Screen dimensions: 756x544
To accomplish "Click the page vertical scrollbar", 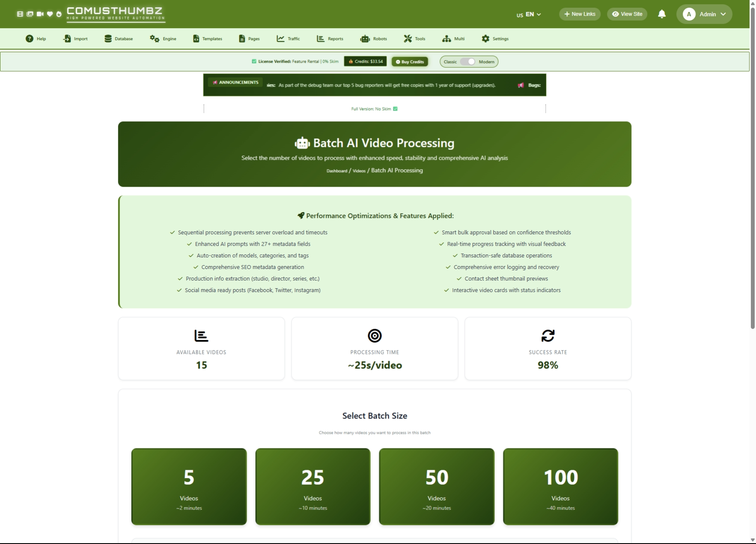I will pyautogui.click(x=753, y=171).
